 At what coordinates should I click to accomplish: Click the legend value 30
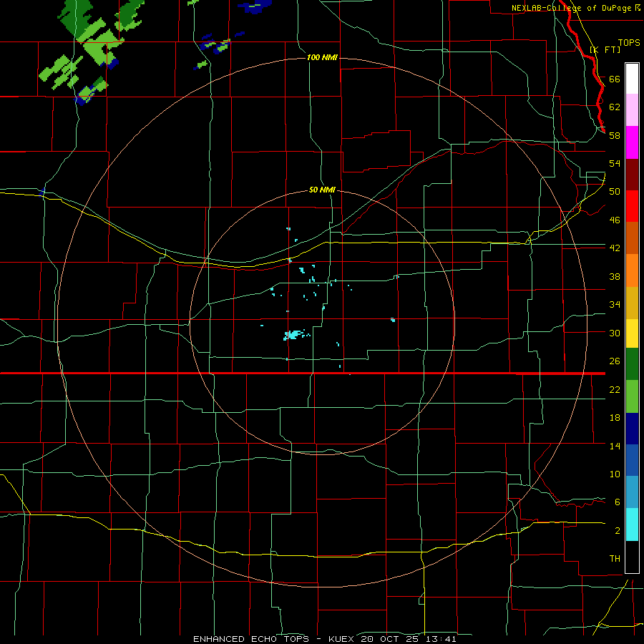(615, 333)
